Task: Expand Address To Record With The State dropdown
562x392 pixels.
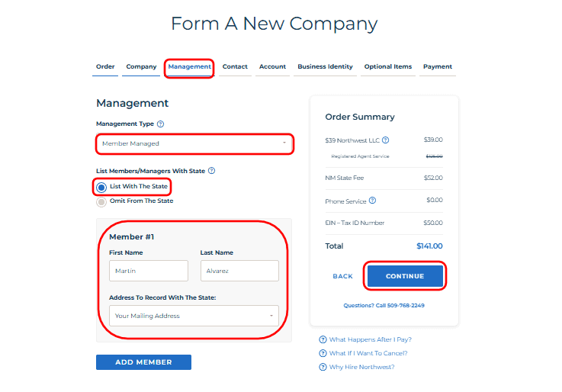Action: coord(194,316)
